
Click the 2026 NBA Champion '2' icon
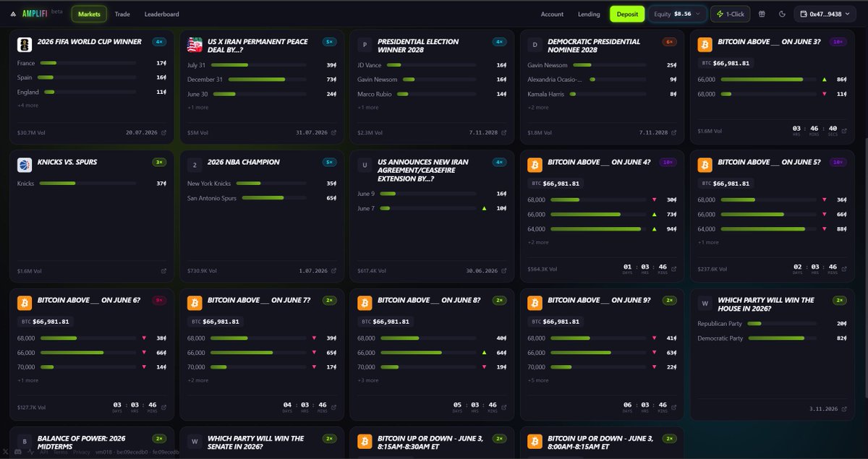click(x=195, y=165)
